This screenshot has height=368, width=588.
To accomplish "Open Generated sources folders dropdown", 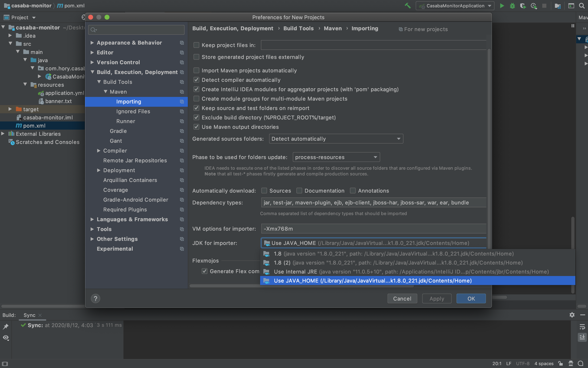I will pyautogui.click(x=336, y=139).
